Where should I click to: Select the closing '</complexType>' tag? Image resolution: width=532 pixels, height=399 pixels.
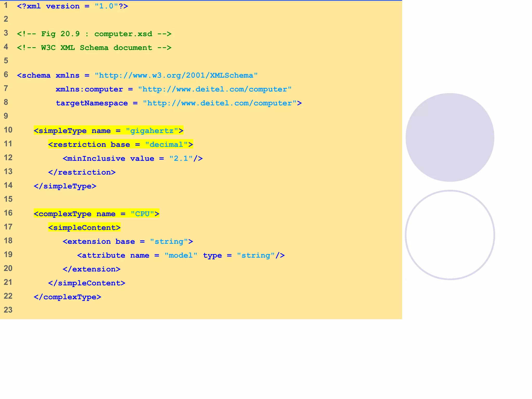[x=68, y=297]
